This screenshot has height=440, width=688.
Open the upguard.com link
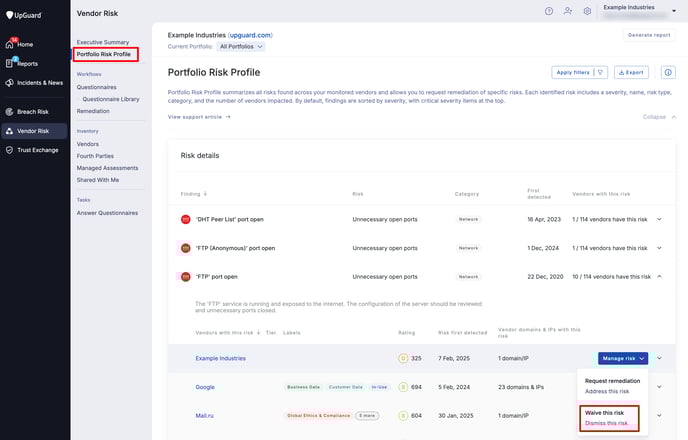click(250, 35)
